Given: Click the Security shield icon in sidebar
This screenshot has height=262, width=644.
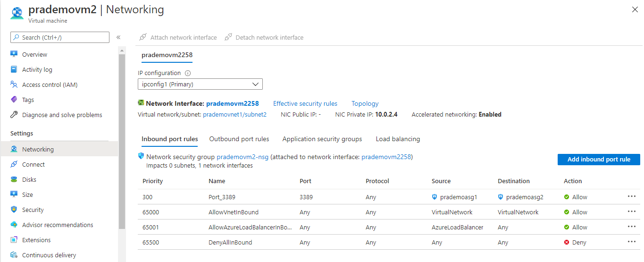Looking at the screenshot, I should [14, 210].
